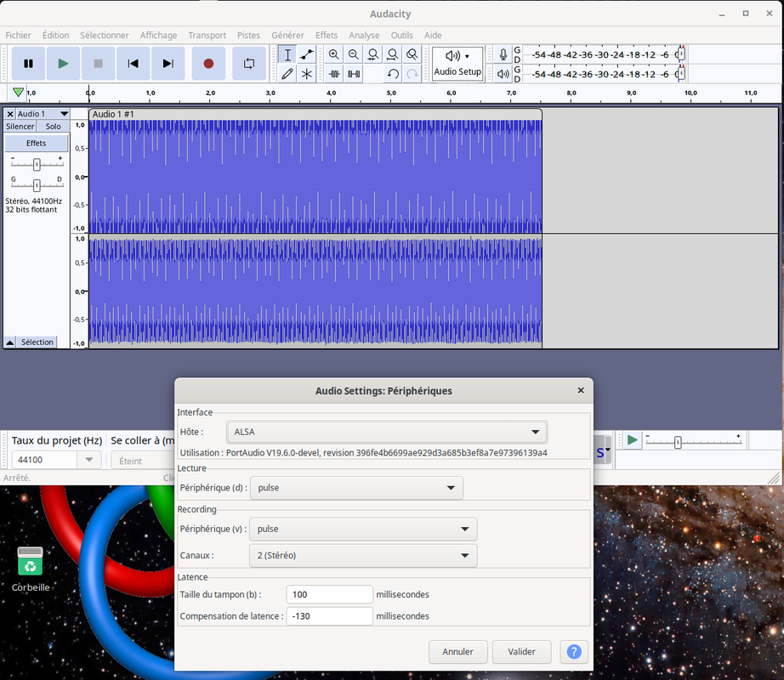Click the Pause transport button
Image resolution: width=784 pixels, height=680 pixels.
29,64
